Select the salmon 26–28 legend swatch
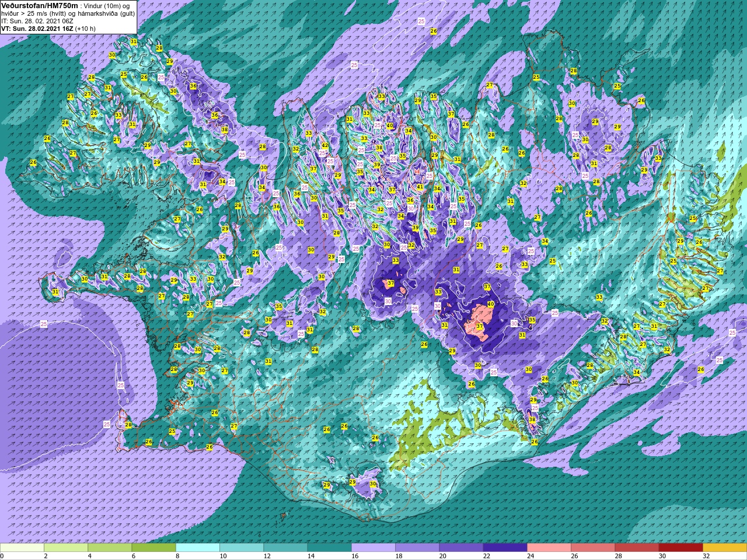 (x=593, y=548)
